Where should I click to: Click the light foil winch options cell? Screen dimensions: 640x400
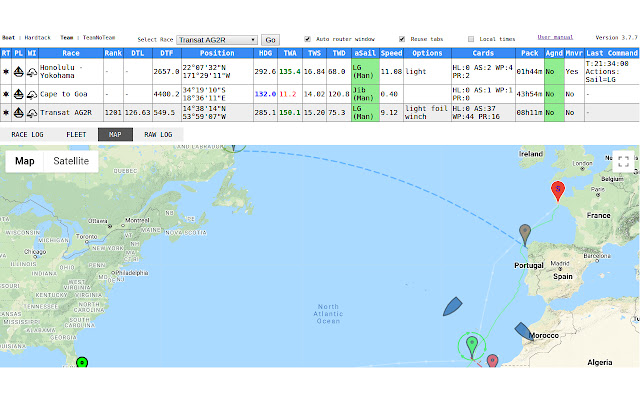click(427, 112)
